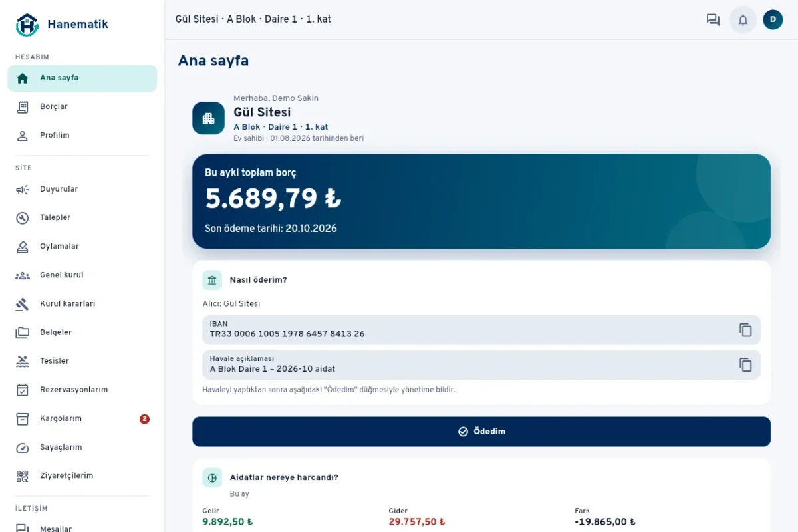Click the Fark amount -19.865,00 ₺
The width and height of the screenshot is (798, 532).
[605, 522]
